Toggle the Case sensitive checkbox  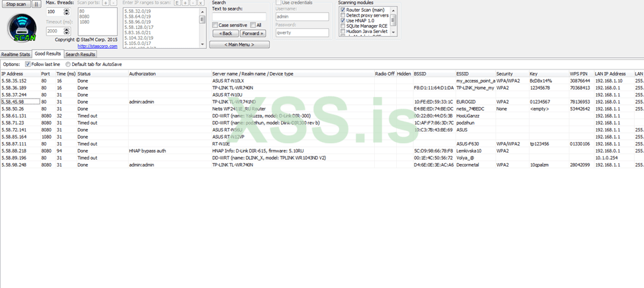(215, 25)
